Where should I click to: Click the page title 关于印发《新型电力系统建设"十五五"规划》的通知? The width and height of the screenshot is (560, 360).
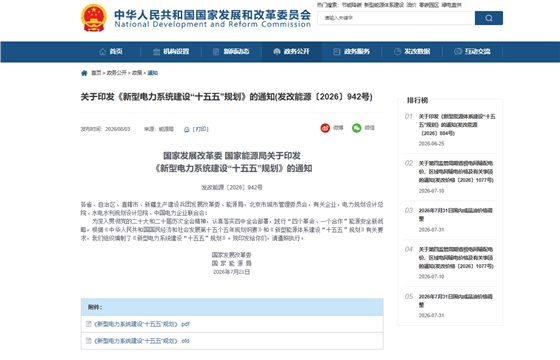[x=226, y=97]
